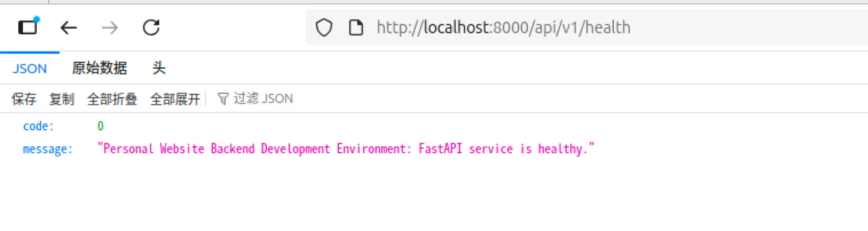Select the "code" key row
The height and width of the screenshot is (231, 868).
tap(38, 126)
